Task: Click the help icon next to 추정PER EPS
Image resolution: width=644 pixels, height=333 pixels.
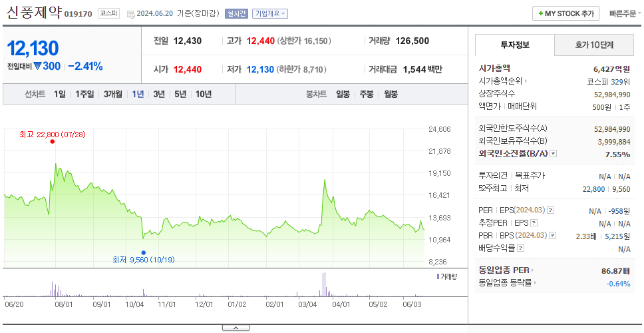Action: [534, 223]
